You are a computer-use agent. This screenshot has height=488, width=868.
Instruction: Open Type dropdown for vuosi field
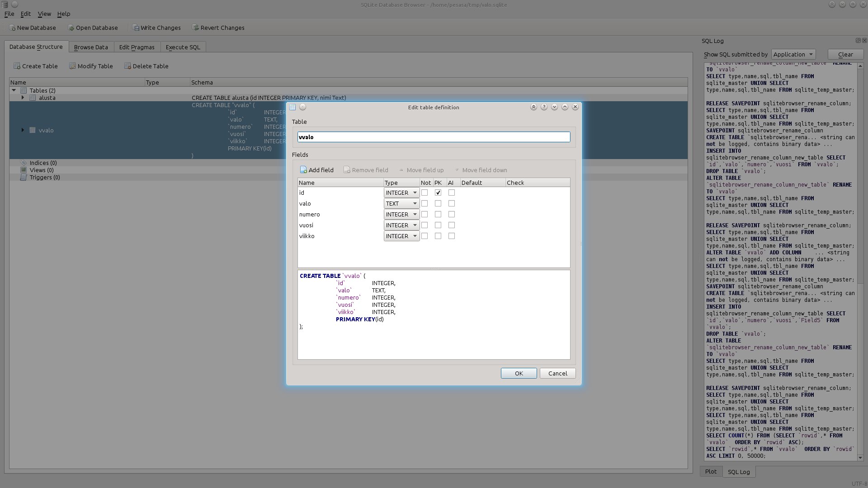(x=401, y=225)
